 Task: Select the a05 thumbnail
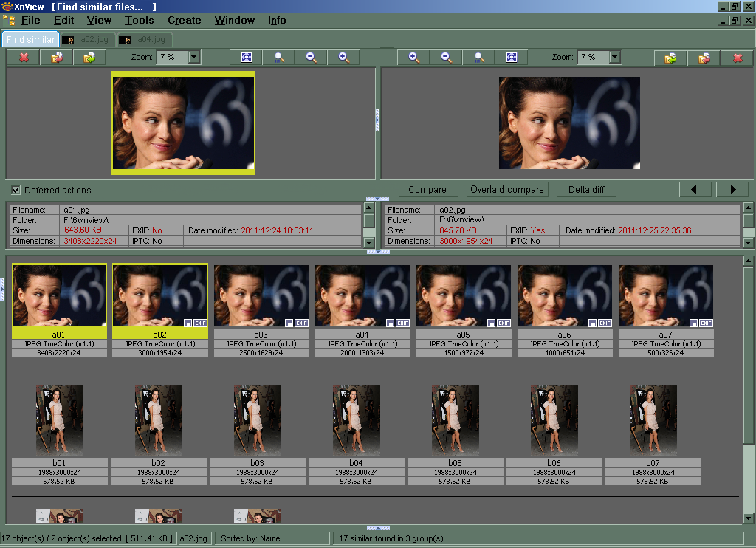[x=463, y=297]
